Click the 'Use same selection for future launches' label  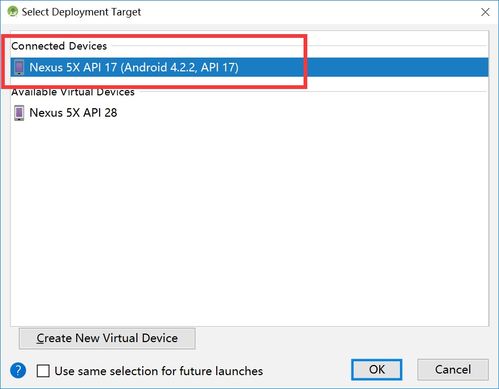tap(159, 371)
